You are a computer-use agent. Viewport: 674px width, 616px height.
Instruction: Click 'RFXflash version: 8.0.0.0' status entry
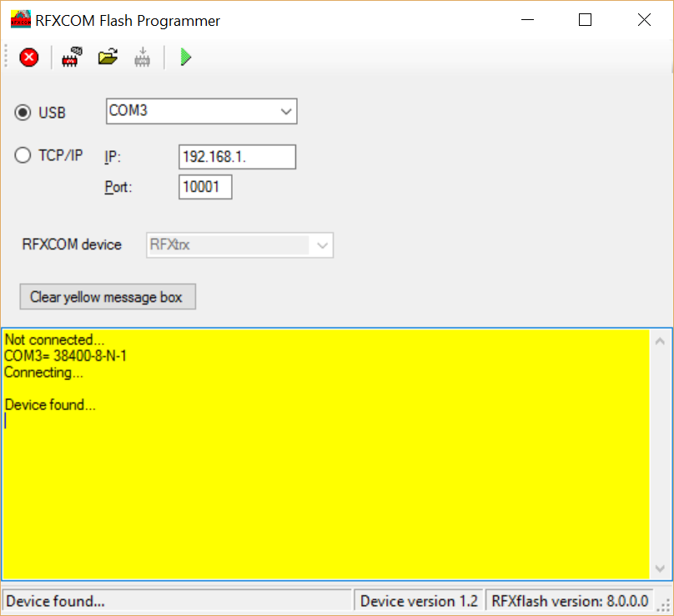[570, 601]
